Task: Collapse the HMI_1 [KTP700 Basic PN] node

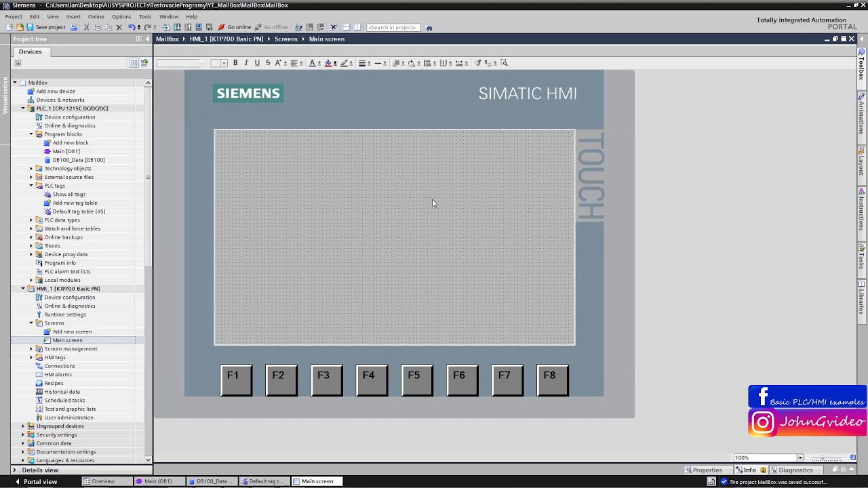Action: [x=22, y=289]
